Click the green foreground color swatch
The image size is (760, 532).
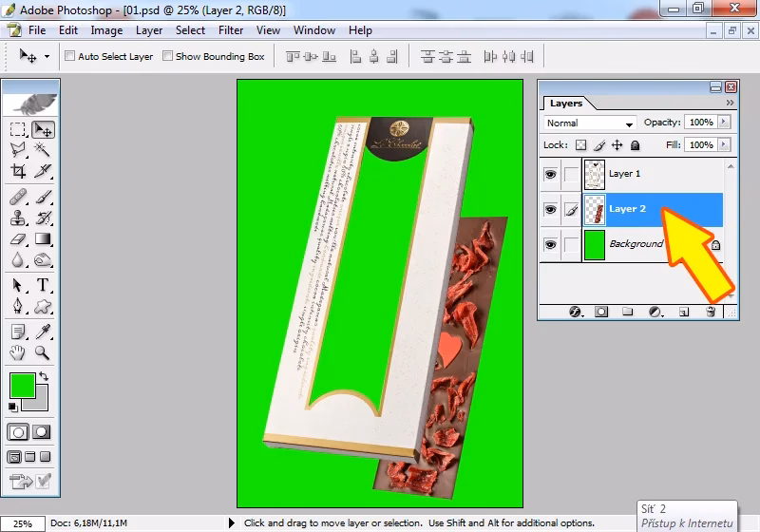tap(21, 385)
